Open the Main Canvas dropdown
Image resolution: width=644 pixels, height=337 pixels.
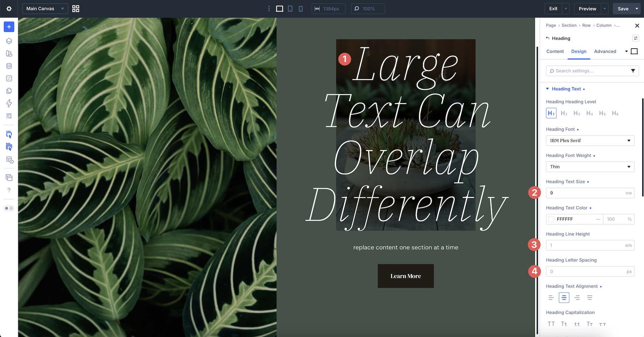(x=45, y=9)
